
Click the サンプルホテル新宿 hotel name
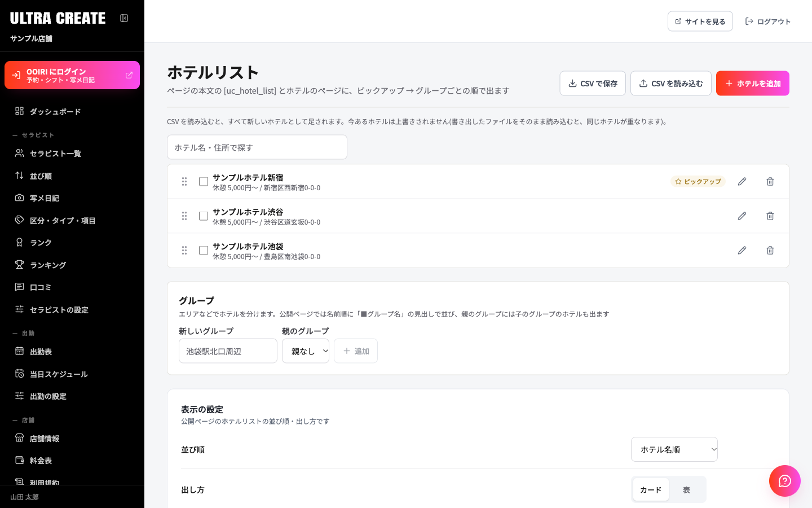tap(248, 178)
